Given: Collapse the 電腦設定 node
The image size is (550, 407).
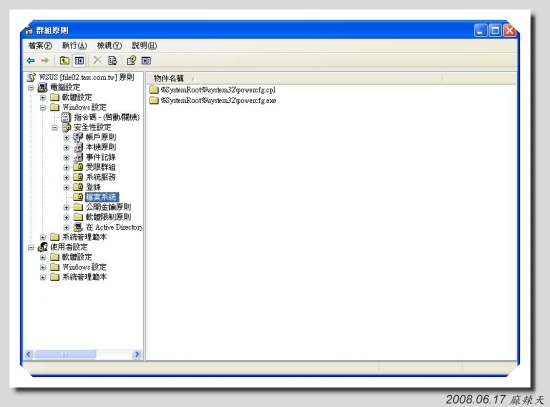Looking at the screenshot, I should pyautogui.click(x=31, y=87).
